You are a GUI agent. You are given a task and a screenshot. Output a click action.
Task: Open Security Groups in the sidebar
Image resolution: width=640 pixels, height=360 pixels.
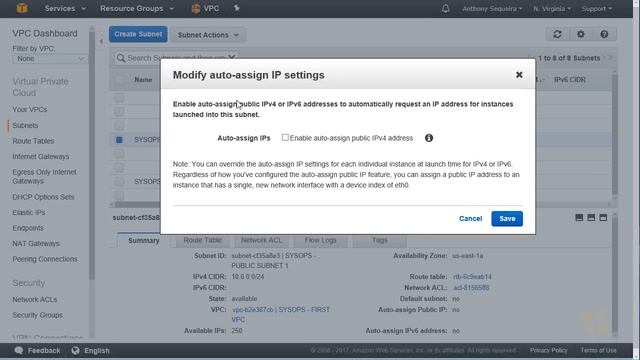38,315
